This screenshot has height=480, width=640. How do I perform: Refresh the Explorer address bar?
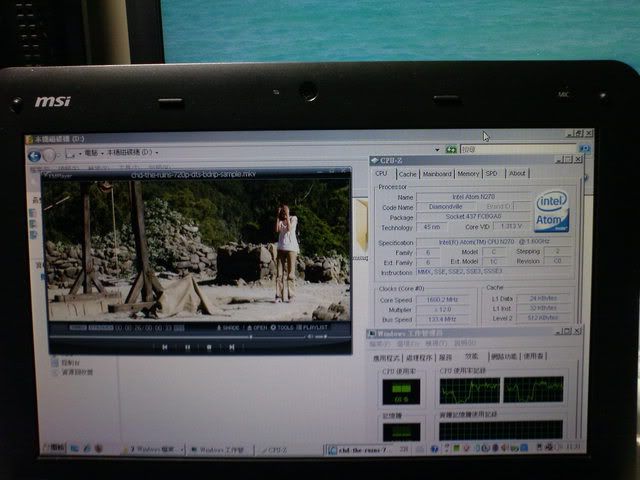(451, 150)
